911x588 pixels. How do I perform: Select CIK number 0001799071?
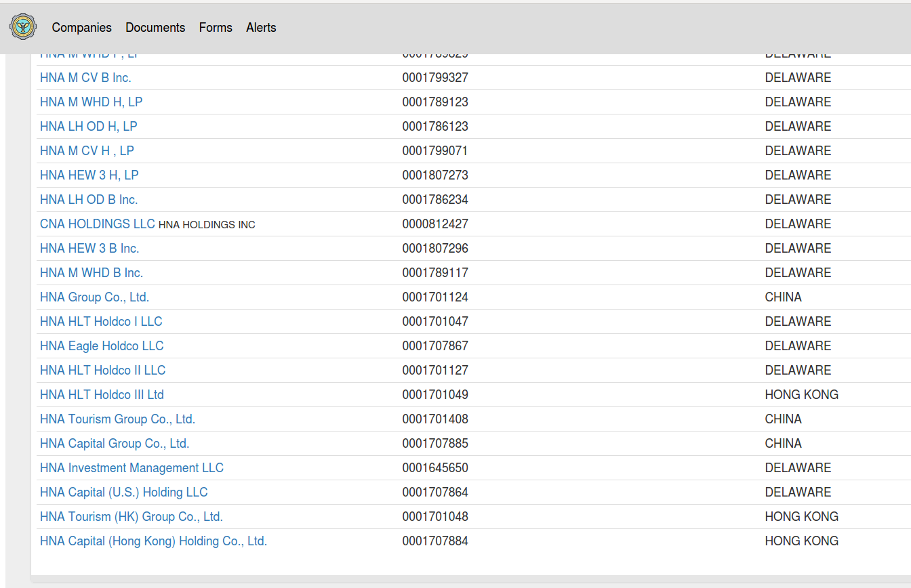point(435,151)
